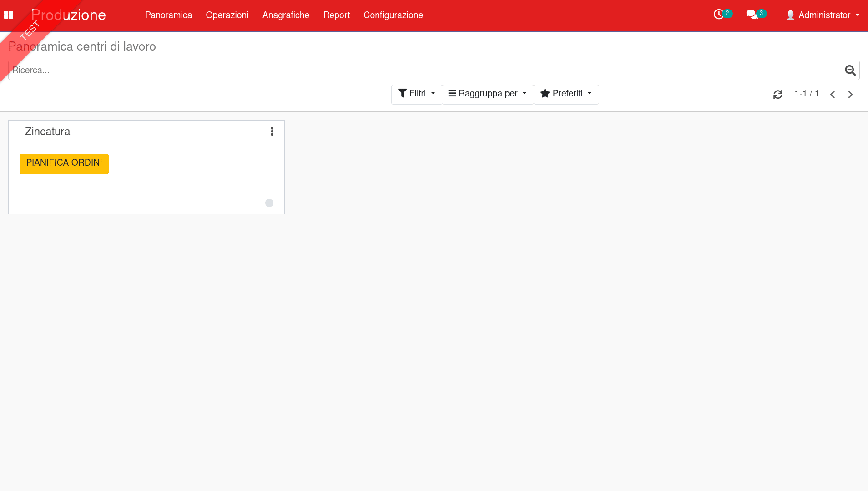Open the Preferiti dropdown
The width and height of the screenshot is (868, 491).
point(566,94)
